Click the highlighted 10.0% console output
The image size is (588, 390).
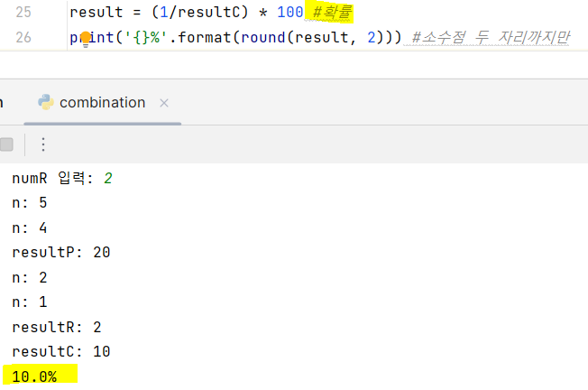coord(34,376)
